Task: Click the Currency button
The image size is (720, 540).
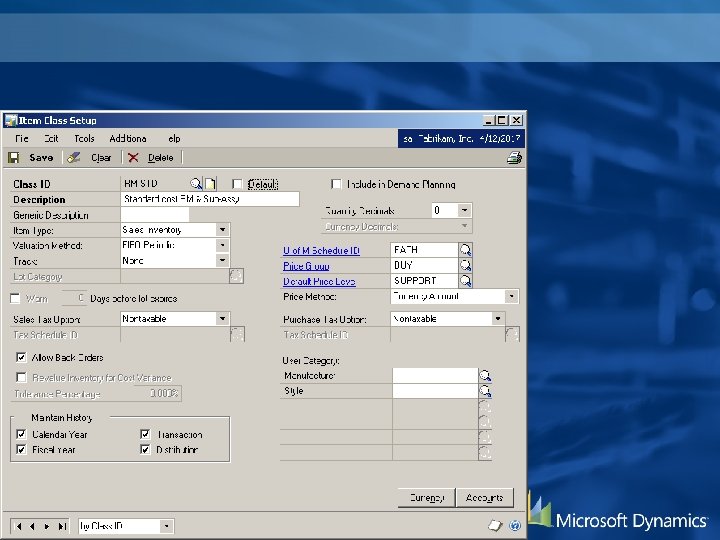Action: point(426,498)
